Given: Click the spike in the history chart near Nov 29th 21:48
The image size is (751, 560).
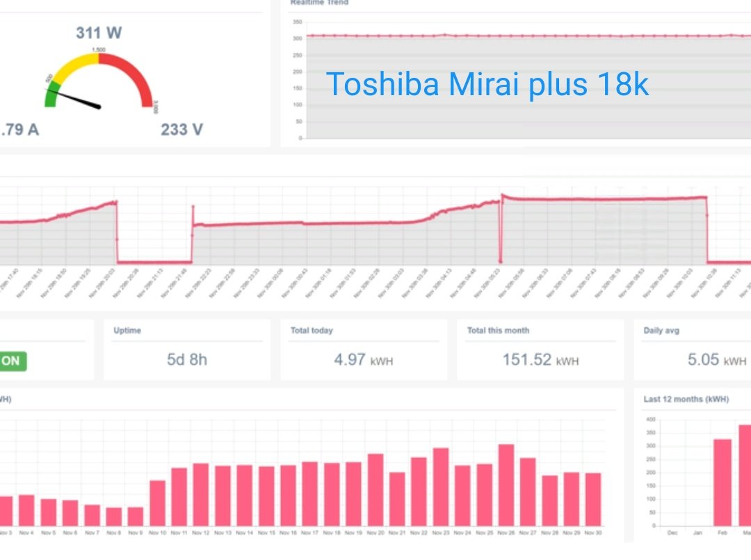Looking at the screenshot, I should tap(193, 215).
